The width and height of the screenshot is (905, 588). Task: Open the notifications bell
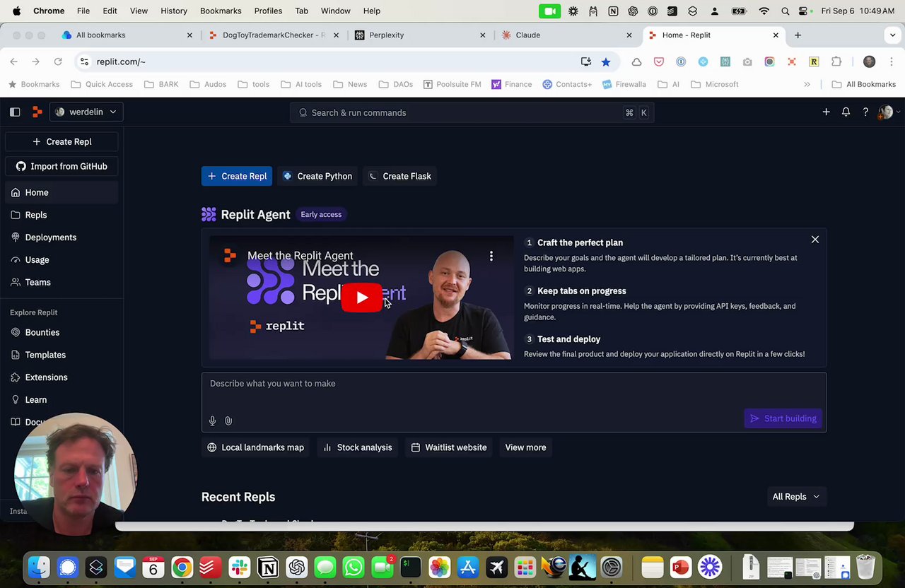(846, 112)
